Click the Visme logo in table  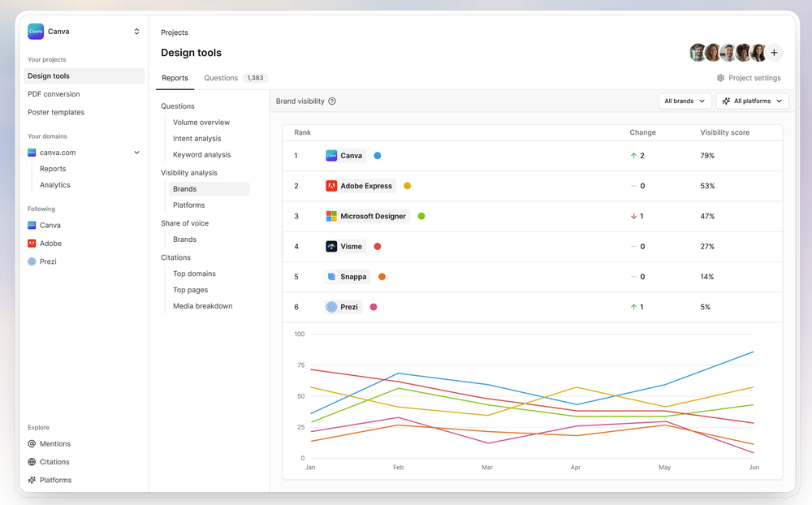point(331,247)
